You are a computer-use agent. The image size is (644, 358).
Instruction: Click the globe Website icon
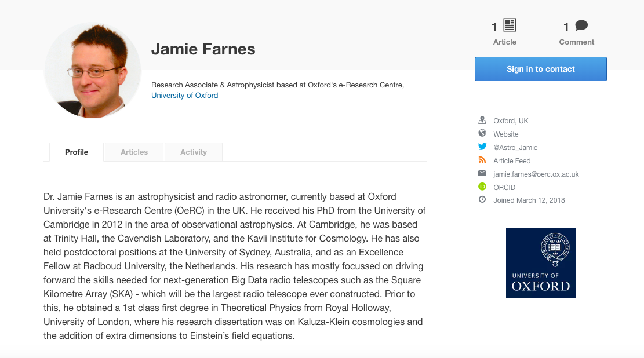coord(482,134)
